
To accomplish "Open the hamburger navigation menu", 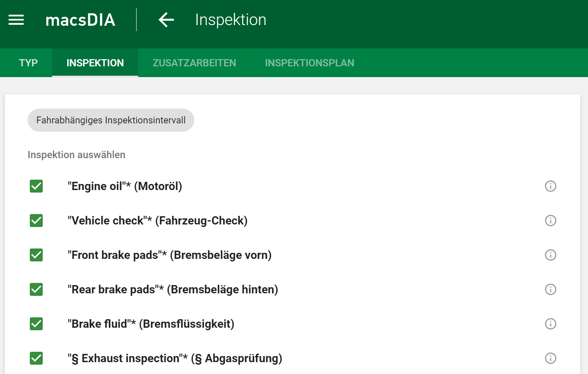I will 16,20.
